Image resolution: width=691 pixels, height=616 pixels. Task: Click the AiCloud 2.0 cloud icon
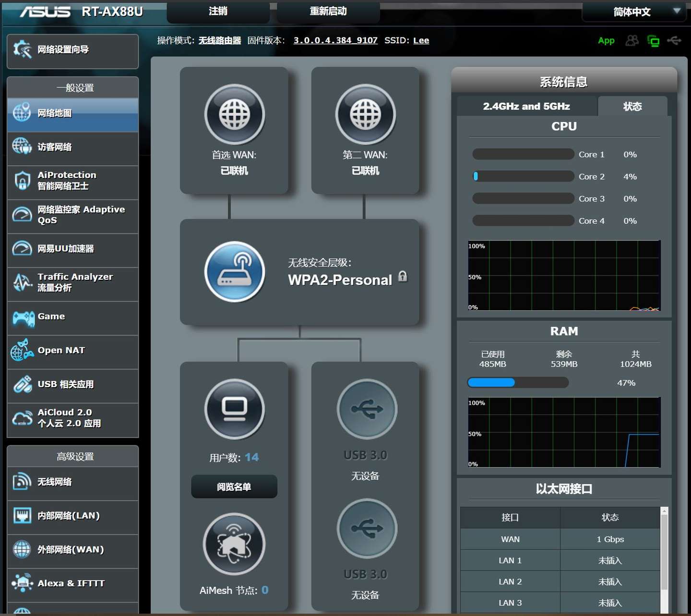pos(22,418)
